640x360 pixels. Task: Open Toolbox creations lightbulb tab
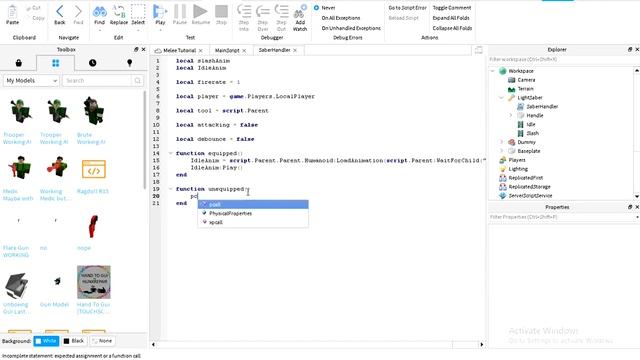pos(129,63)
